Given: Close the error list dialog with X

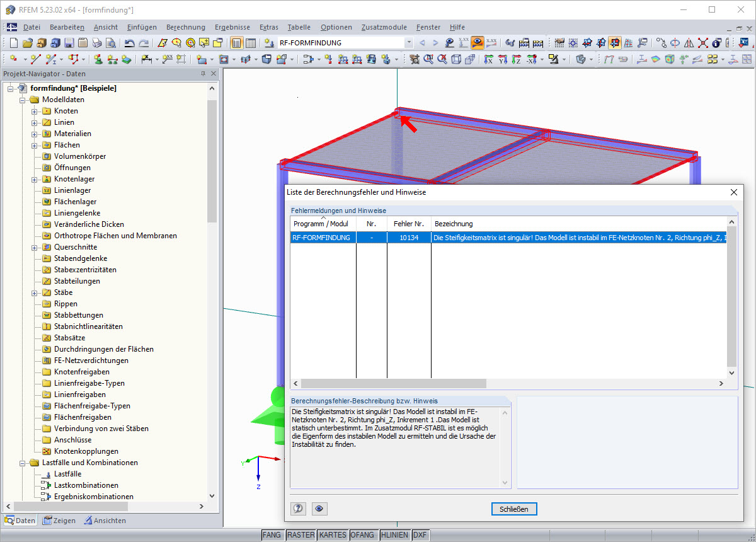Looking at the screenshot, I should click(733, 192).
